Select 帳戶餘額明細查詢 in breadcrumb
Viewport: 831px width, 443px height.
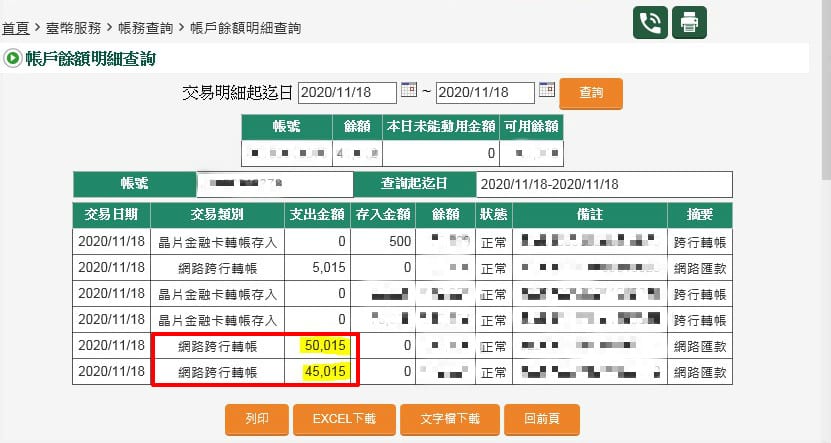tap(245, 28)
